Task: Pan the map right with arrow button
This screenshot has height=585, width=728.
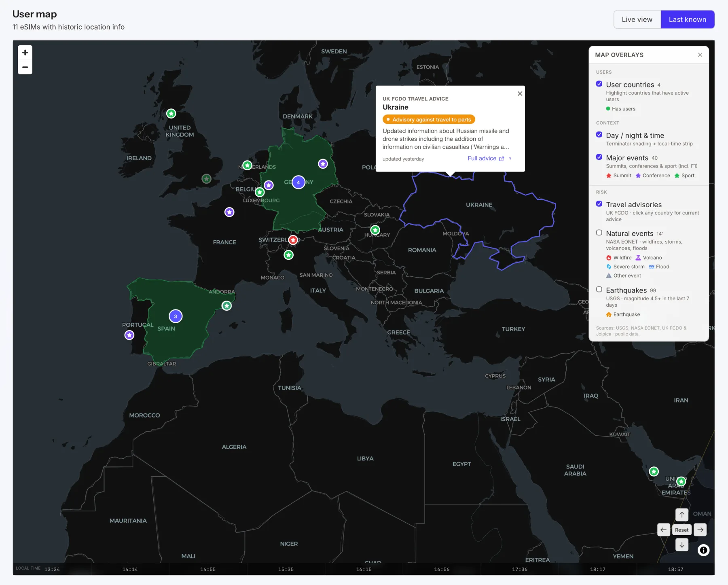Action: (x=700, y=530)
